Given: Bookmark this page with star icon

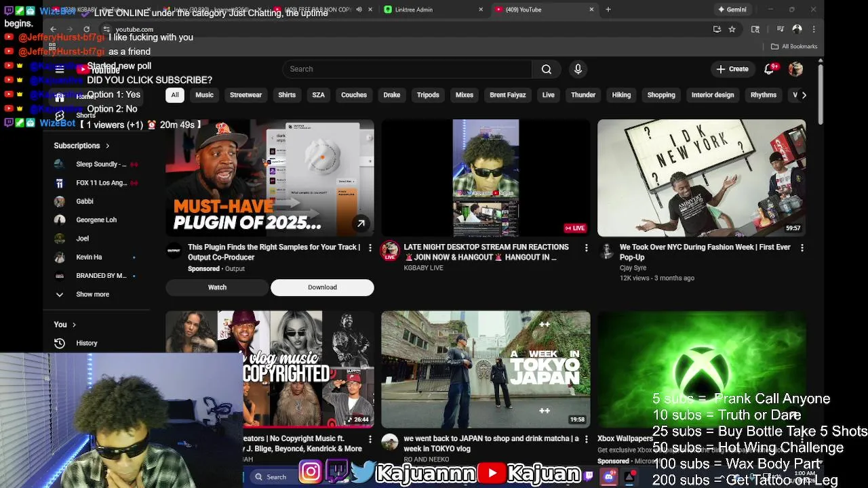Looking at the screenshot, I should 732,29.
